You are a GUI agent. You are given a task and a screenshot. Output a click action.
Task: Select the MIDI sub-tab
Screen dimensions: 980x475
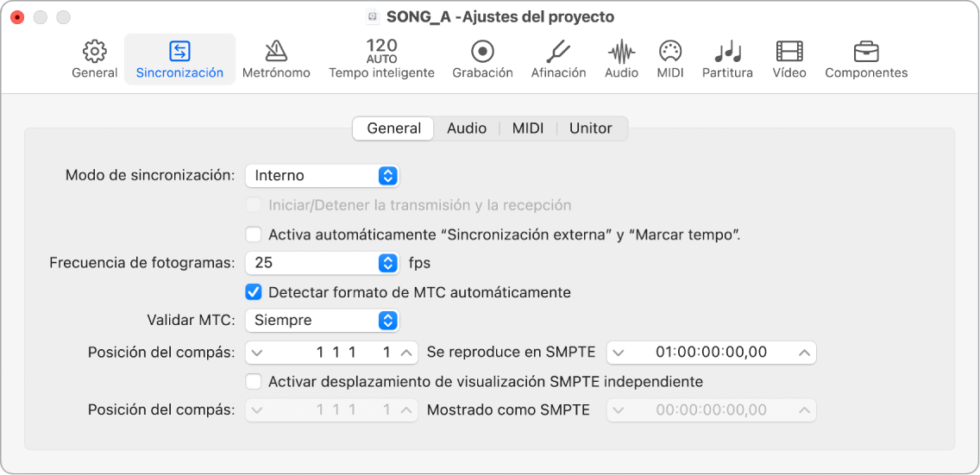[528, 128]
